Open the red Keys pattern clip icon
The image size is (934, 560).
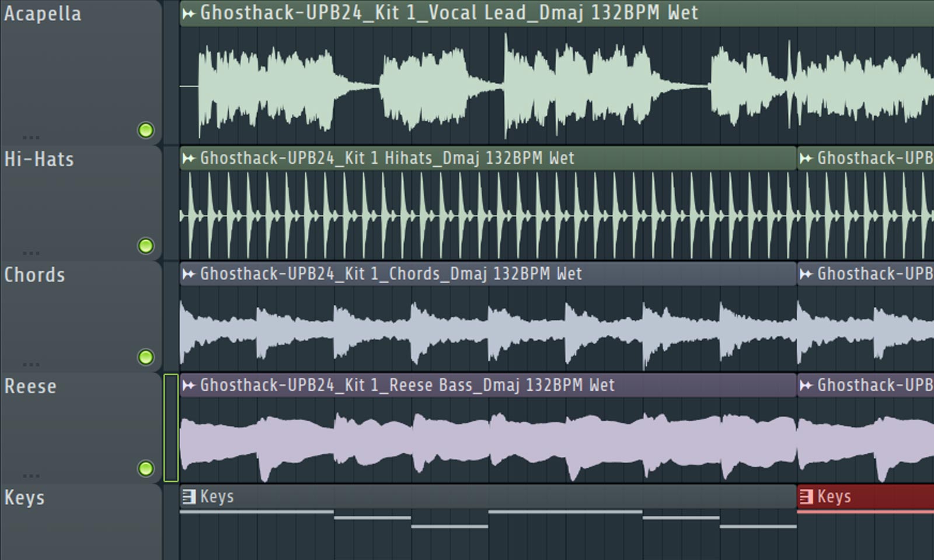click(x=806, y=497)
